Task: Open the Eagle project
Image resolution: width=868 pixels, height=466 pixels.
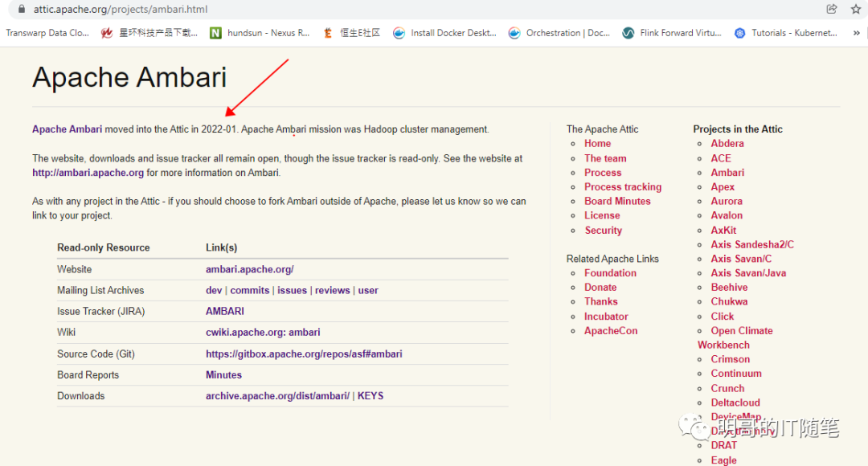Action: tap(723, 460)
